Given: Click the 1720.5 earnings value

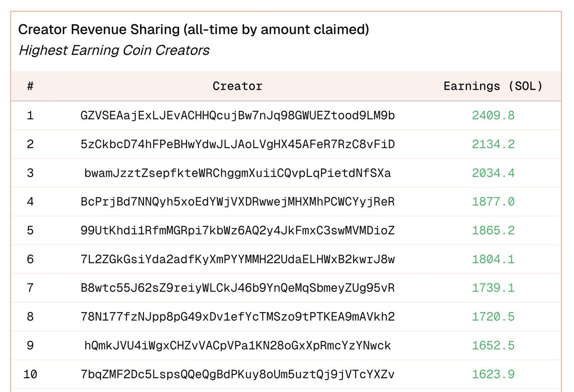Looking at the screenshot, I should point(493,316).
